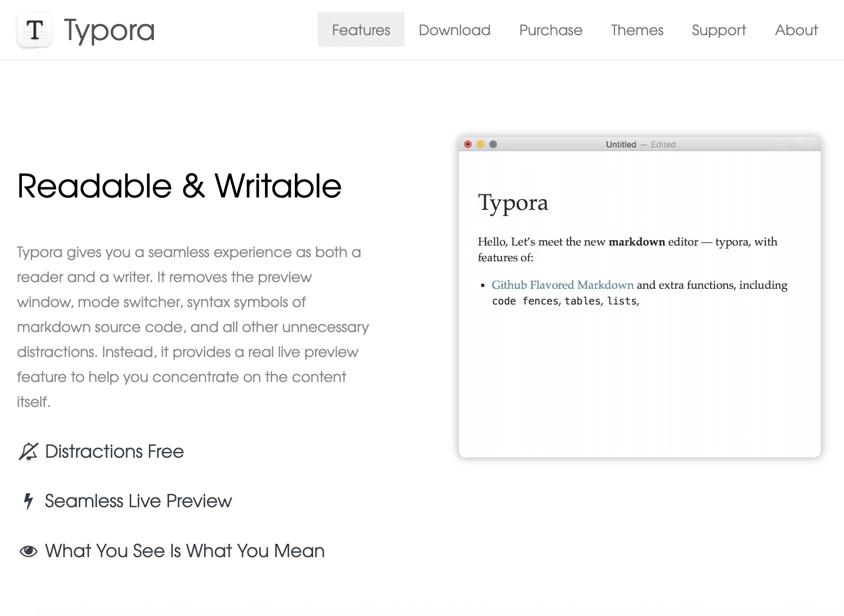Click the gray zoom dot in demo window
The image size is (844, 616).
click(x=493, y=144)
